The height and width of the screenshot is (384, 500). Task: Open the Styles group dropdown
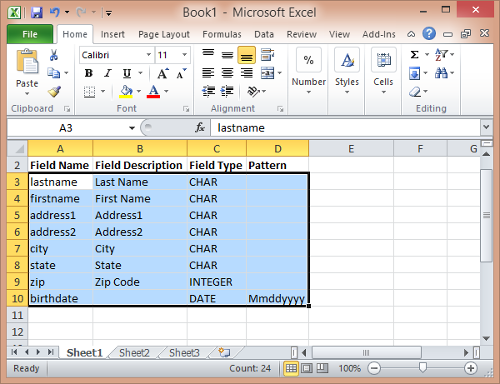click(347, 71)
